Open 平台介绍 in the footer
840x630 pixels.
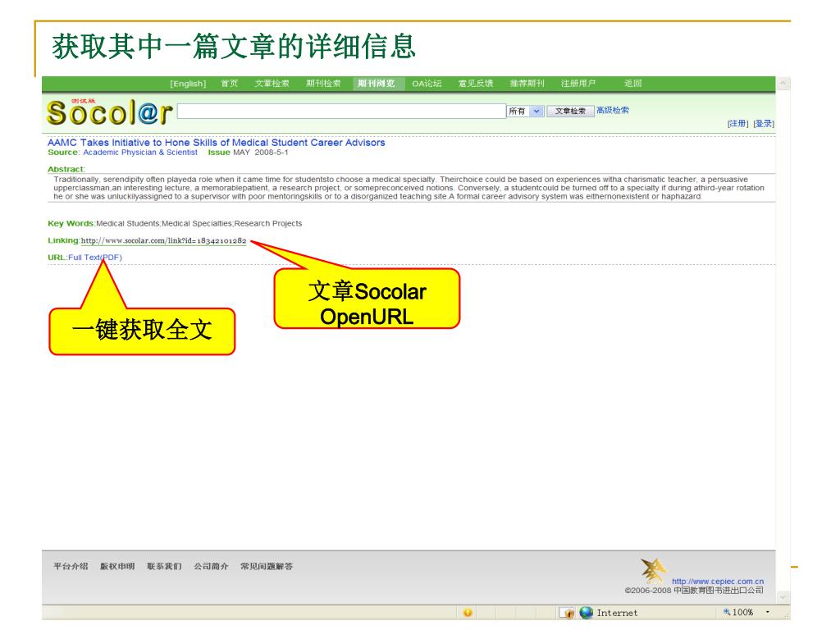point(71,566)
